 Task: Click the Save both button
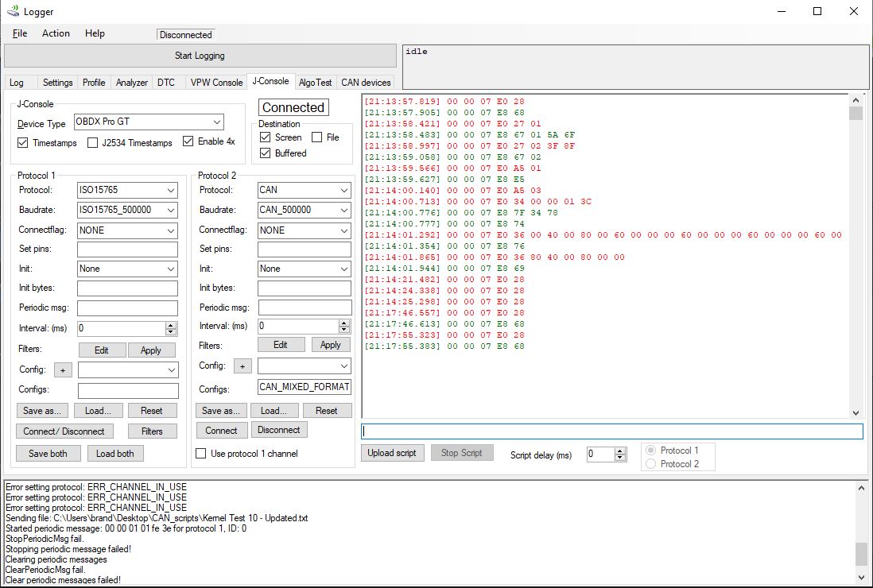point(48,454)
